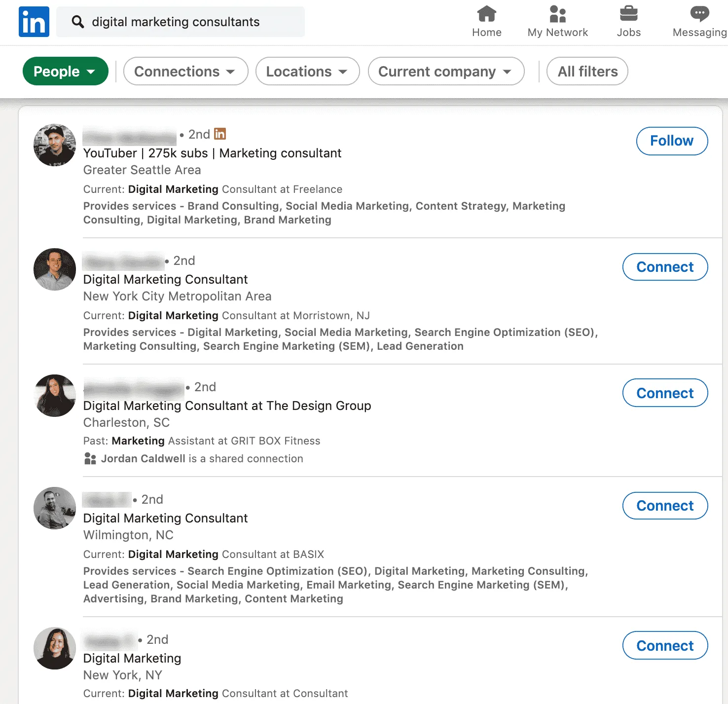
Task: Connect with The Design Group consultant
Action: pos(665,393)
